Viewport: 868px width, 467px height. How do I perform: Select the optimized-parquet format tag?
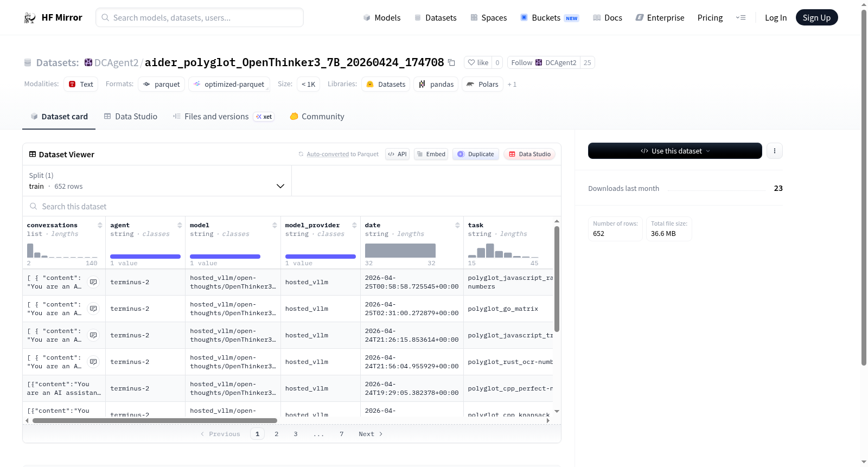(229, 84)
